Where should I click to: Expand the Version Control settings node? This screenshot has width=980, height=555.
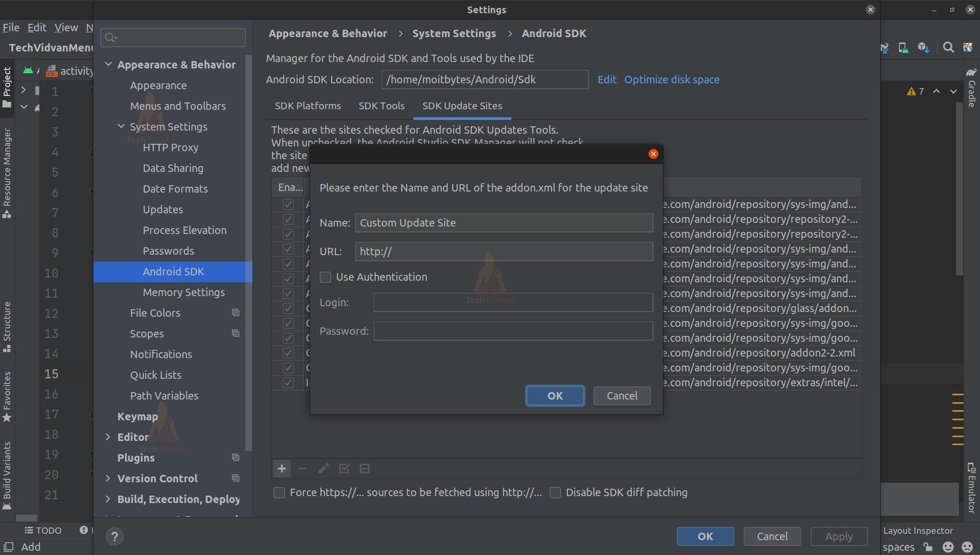(x=108, y=478)
